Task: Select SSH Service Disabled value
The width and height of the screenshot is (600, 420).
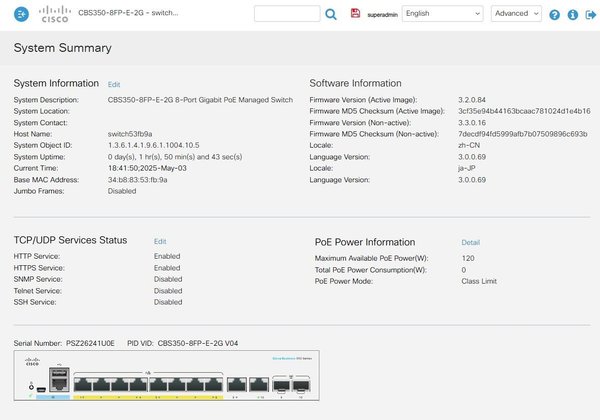Action: (x=168, y=302)
